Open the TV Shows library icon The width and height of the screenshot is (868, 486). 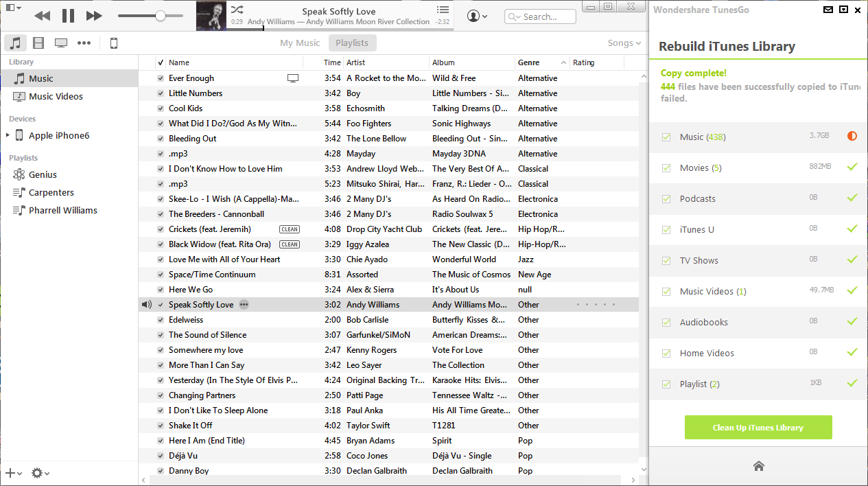click(x=61, y=43)
